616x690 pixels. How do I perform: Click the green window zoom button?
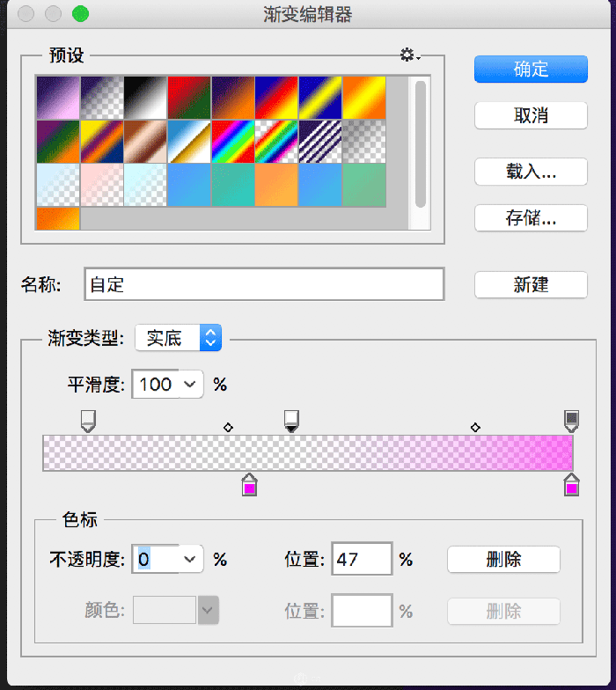[x=81, y=14]
